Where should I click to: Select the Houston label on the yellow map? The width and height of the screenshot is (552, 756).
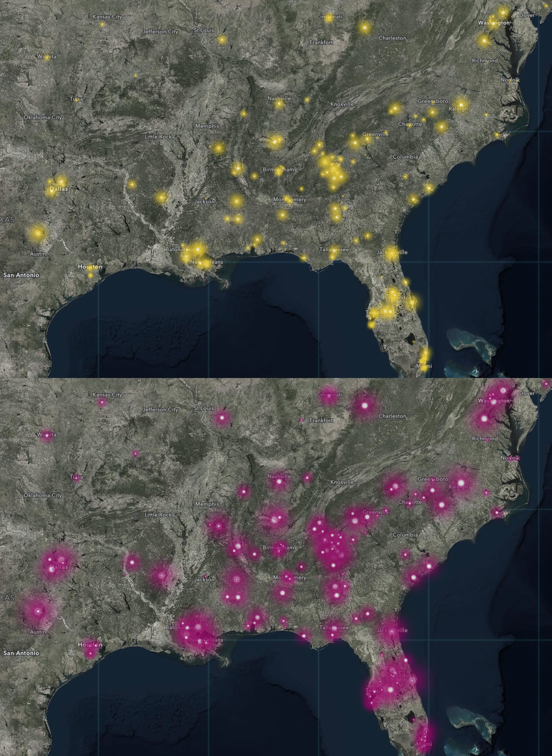tap(90, 267)
